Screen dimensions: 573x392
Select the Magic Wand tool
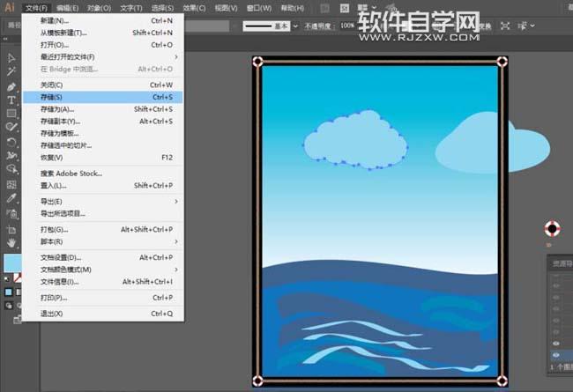[11, 73]
